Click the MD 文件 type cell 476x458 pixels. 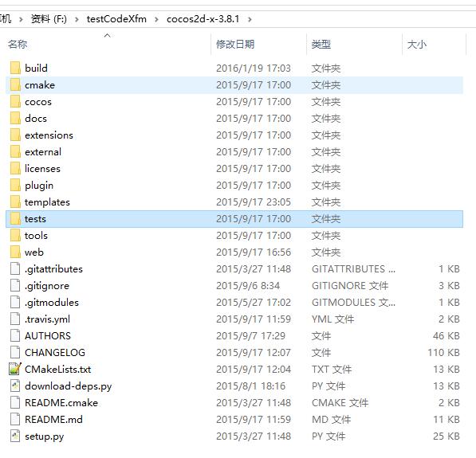tap(331, 420)
